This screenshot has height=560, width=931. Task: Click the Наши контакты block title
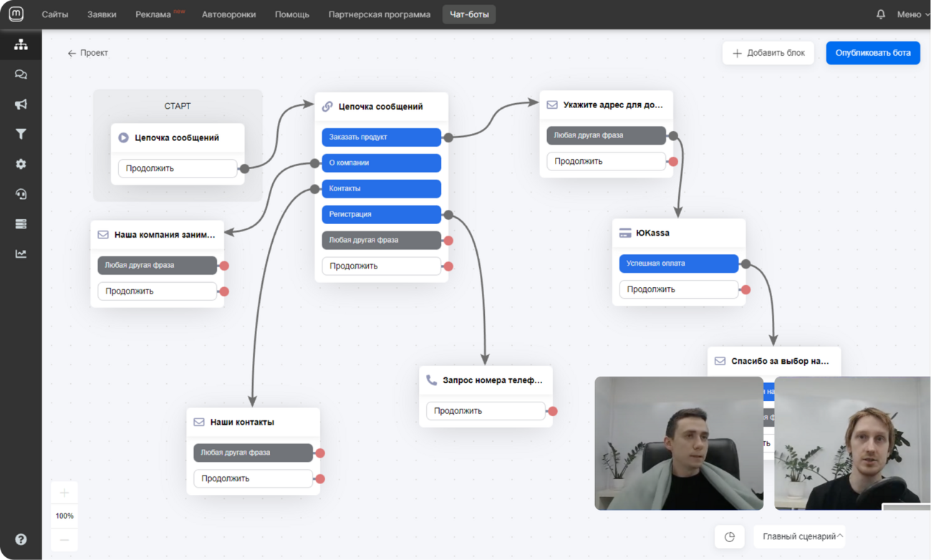(242, 422)
